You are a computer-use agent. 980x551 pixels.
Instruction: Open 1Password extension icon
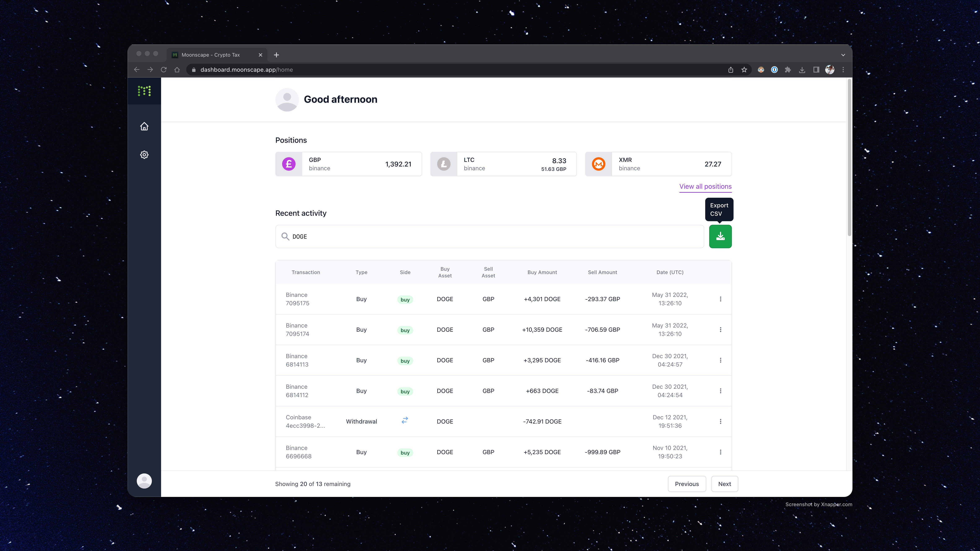774,70
